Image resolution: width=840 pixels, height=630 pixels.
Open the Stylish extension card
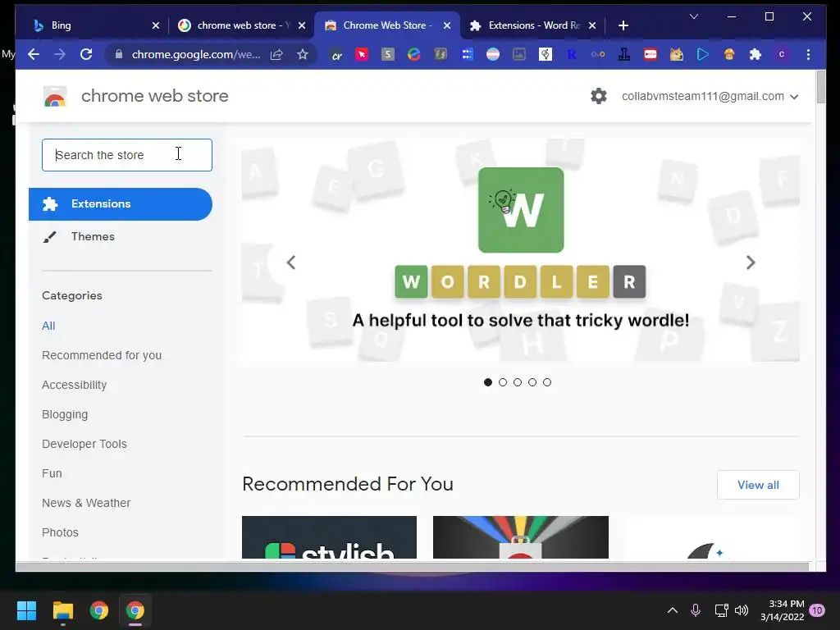329,536
